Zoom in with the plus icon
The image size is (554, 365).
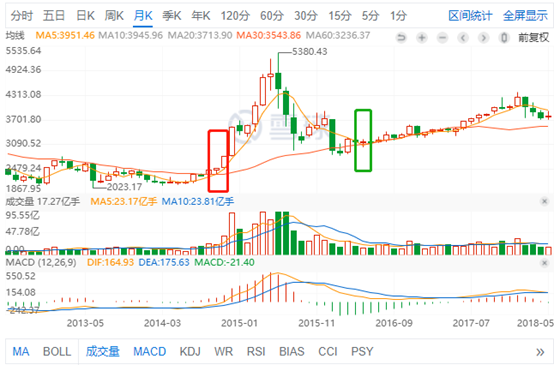click(x=422, y=37)
